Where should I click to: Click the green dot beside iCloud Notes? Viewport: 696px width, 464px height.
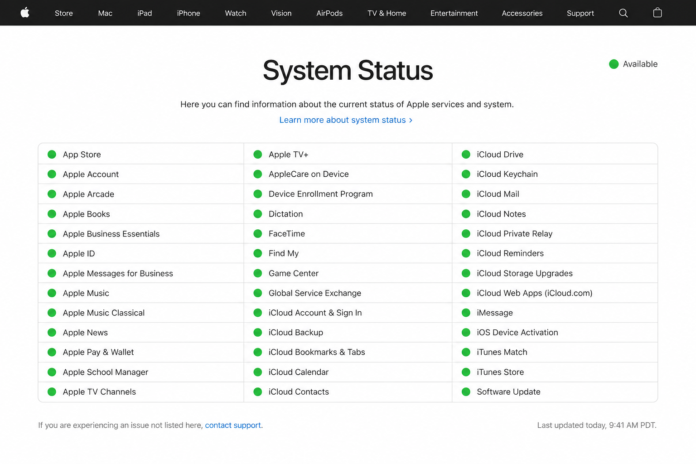pyautogui.click(x=466, y=214)
